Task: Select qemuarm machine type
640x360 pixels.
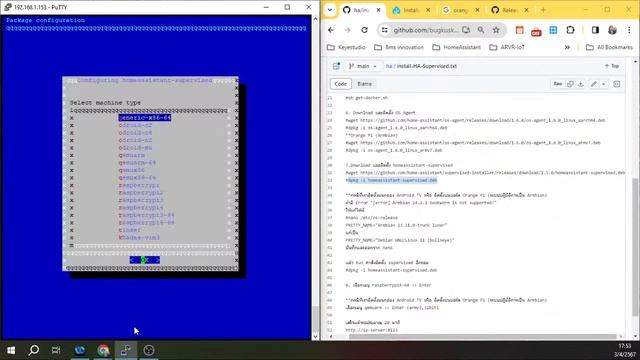Action: [x=131, y=155]
